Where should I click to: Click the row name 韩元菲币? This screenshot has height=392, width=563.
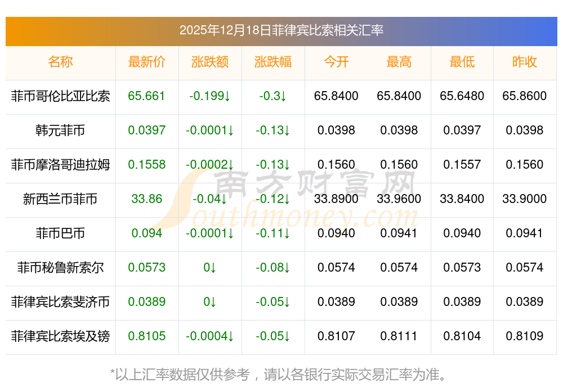coord(60,130)
